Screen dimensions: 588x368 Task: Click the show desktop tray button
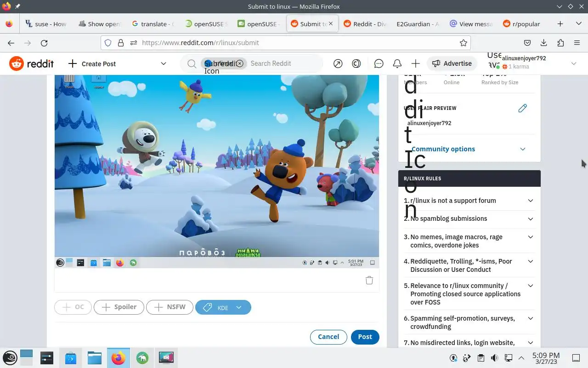pyautogui.click(x=576, y=358)
